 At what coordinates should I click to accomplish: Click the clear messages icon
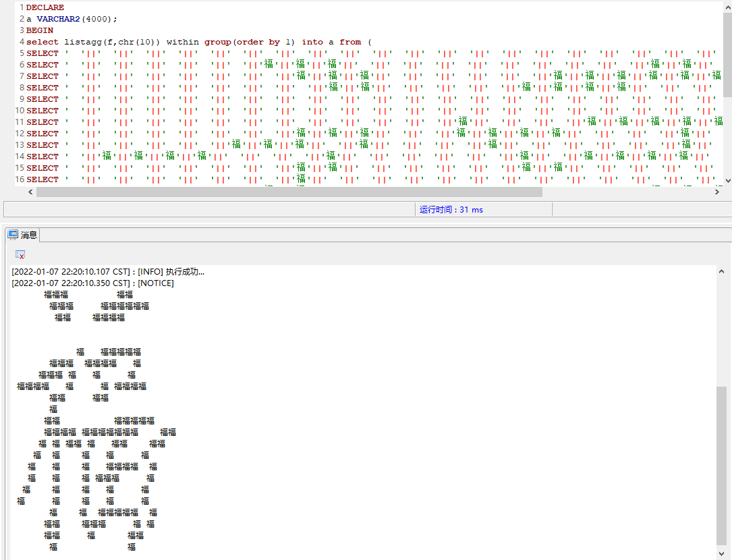20,254
